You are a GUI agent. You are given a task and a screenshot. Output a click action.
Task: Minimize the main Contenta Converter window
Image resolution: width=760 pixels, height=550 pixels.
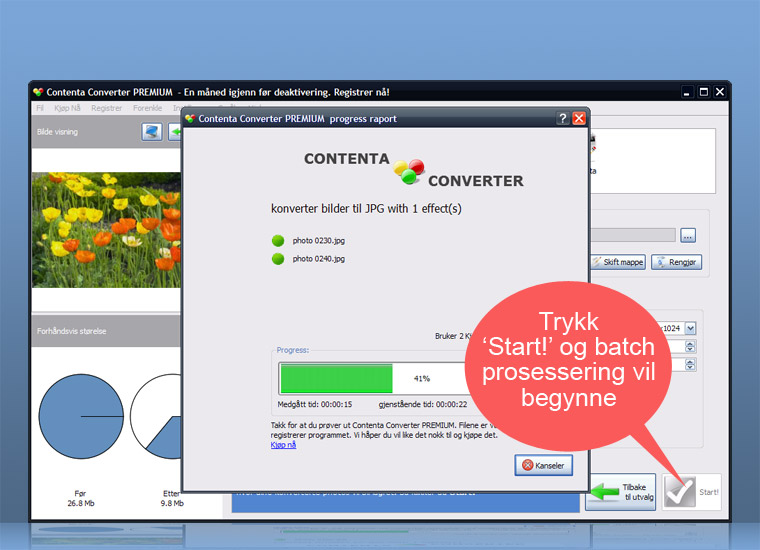pyautogui.click(x=686, y=92)
